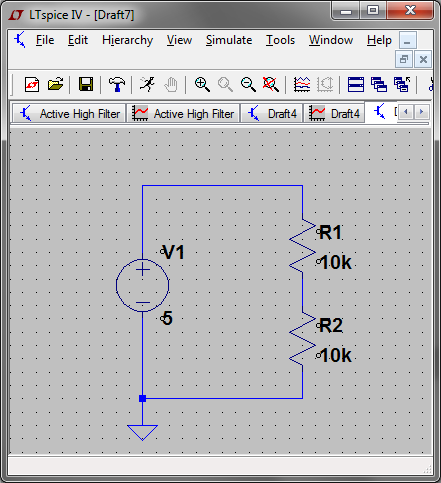The height and width of the screenshot is (483, 441).
Task: Open the Simulate menu
Action: click(229, 40)
